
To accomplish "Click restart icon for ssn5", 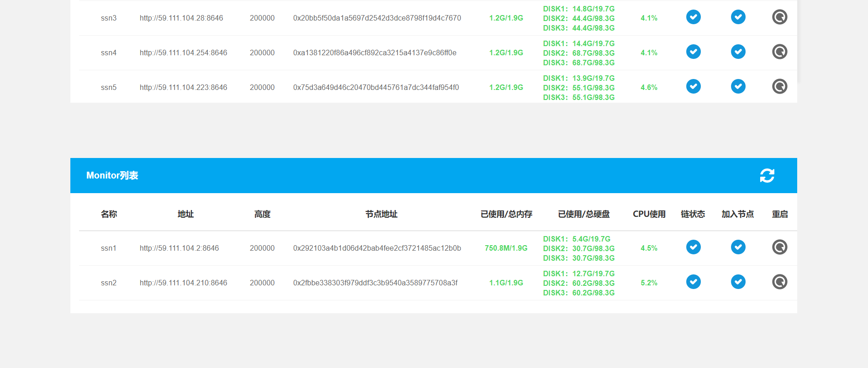I will [x=779, y=87].
